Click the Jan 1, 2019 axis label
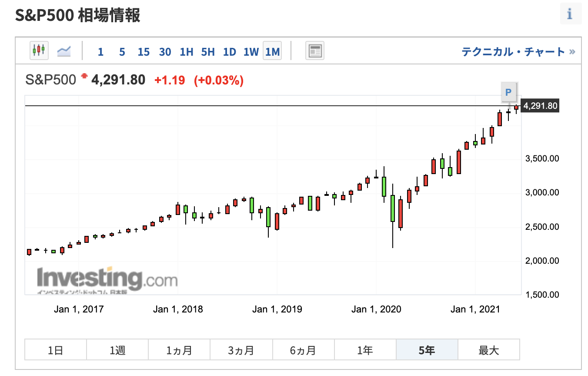The width and height of the screenshot is (588, 376). [x=277, y=309]
